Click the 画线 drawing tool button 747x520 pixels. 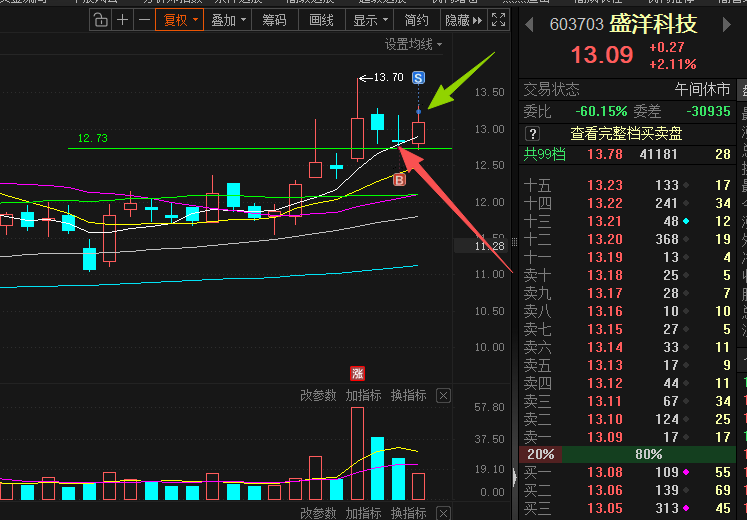[322, 20]
